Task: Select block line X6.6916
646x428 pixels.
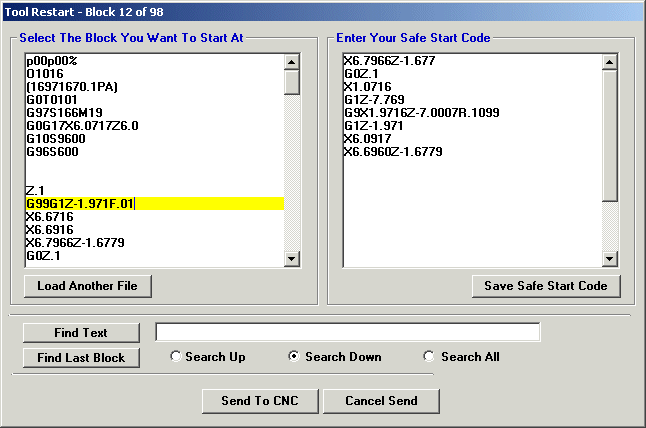Action: tap(50, 229)
